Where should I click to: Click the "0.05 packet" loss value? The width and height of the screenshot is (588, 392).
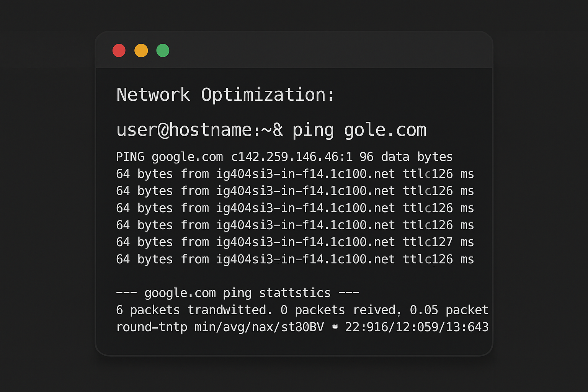[449, 310]
